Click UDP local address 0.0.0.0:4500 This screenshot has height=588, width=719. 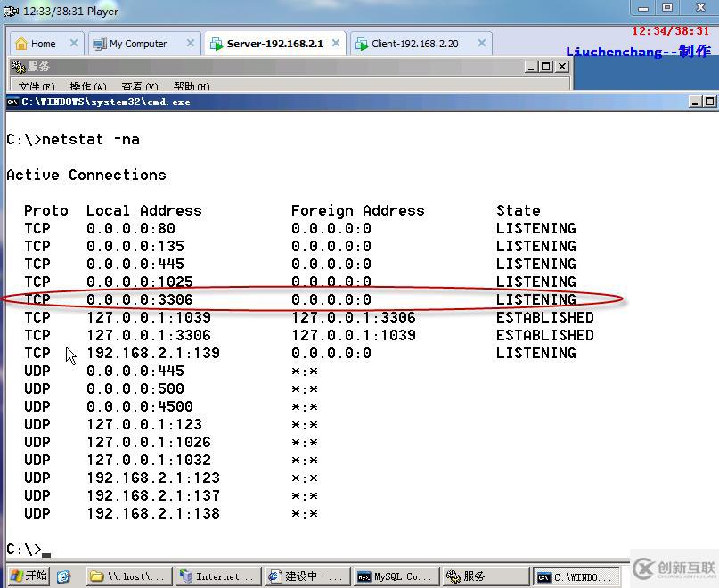(140, 406)
